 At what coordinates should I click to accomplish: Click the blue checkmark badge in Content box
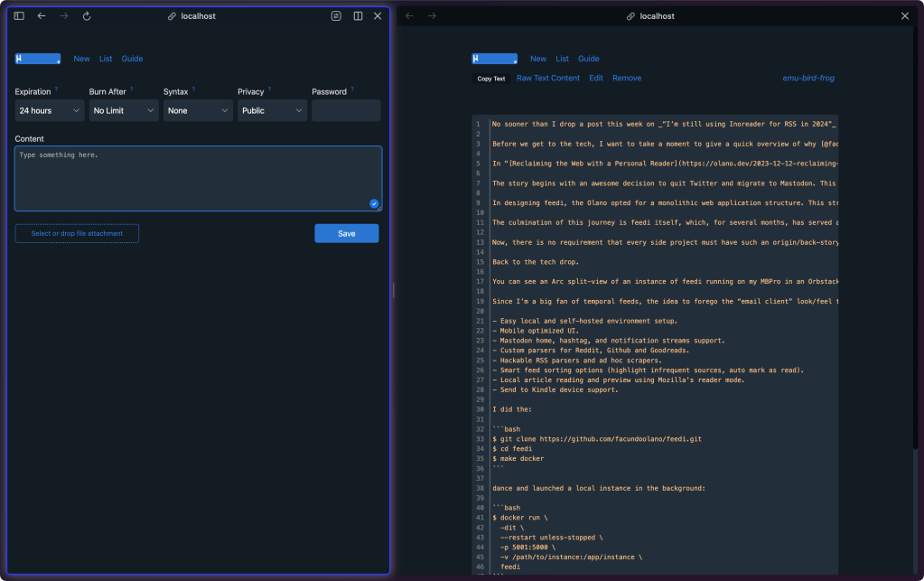[x=374, y=203]
